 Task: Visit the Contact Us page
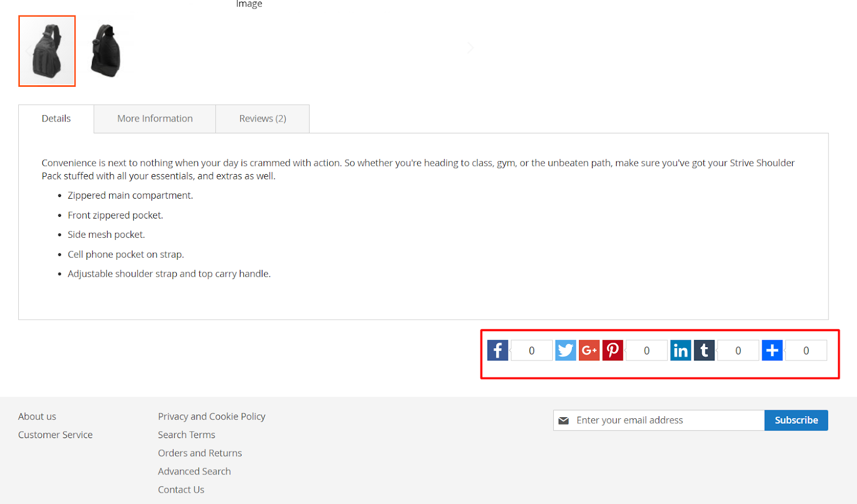coord(181,490)
